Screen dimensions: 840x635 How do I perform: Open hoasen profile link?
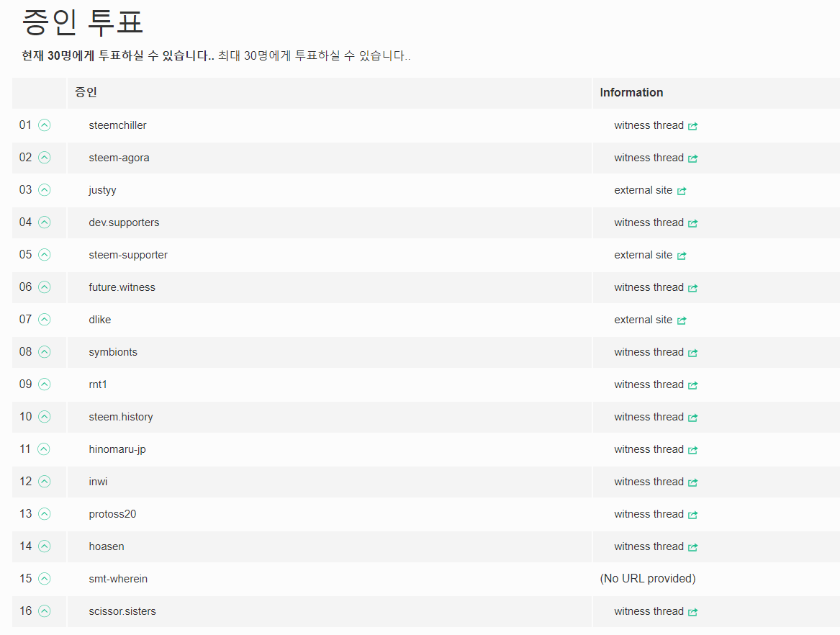[x=106, y=546]
